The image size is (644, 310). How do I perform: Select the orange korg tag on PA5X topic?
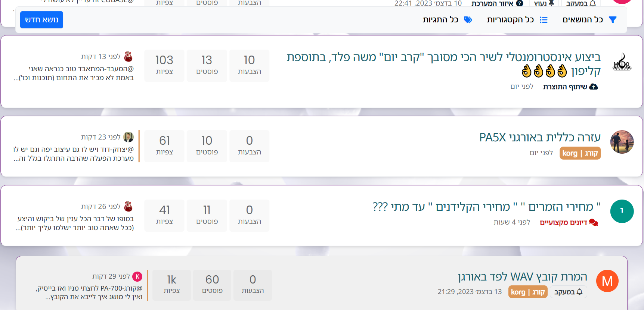point(580,153)
